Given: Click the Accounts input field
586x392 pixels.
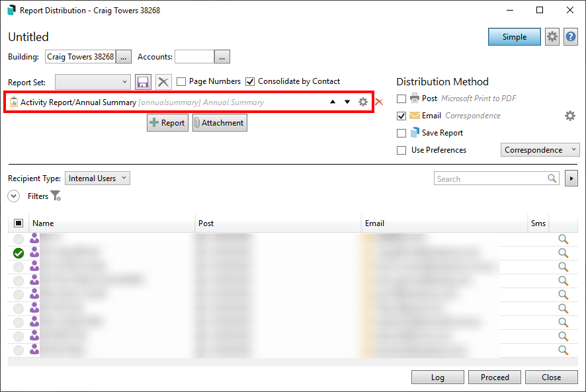Looking at the screenshot, I should (194, 57).
